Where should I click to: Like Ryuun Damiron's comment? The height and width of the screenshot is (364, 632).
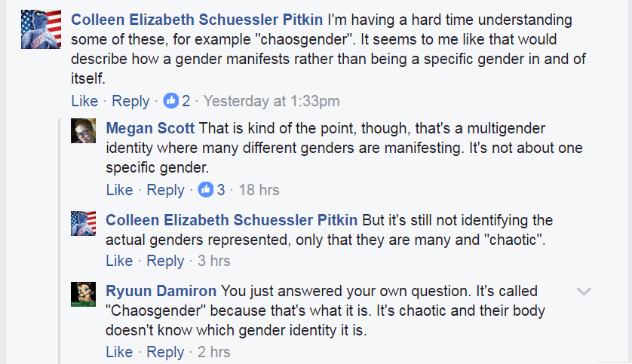pos(119,352)
